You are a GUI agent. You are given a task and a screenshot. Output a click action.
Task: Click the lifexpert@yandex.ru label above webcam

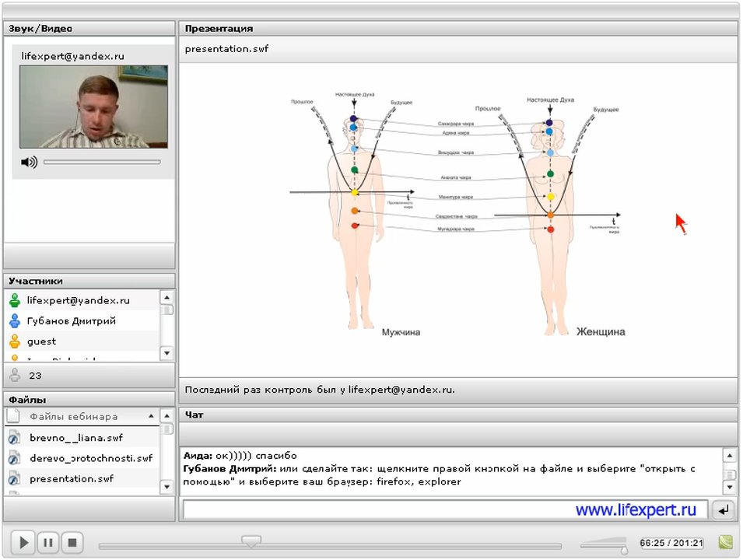(x=72, y=56)
